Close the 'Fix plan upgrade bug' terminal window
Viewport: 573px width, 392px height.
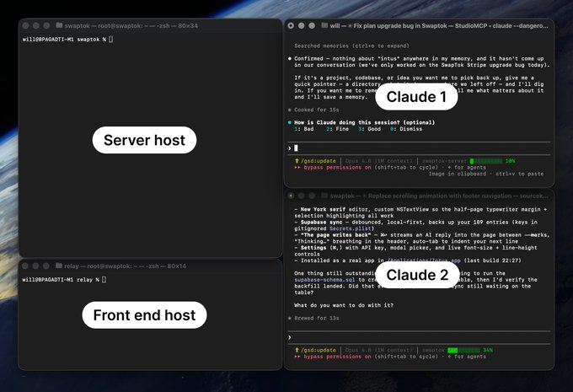pyautogui.click(x=291, y=25)
